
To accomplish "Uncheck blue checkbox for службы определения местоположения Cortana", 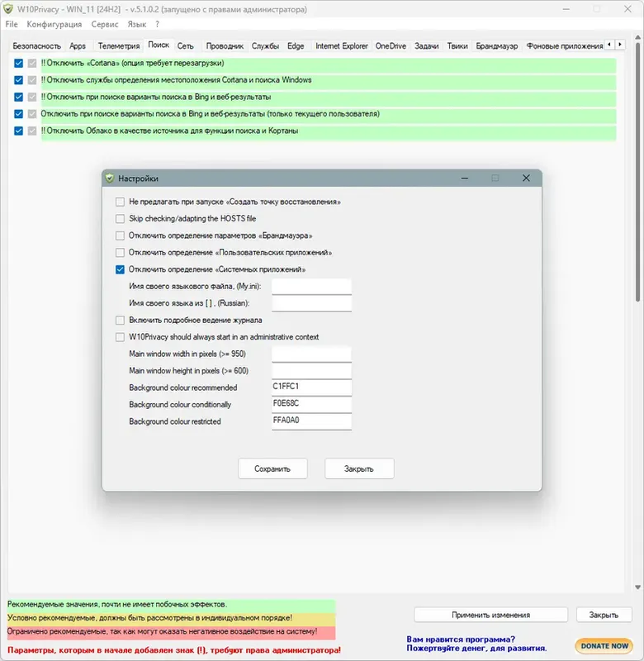I will pyautogui.click(x=18, y=80).
